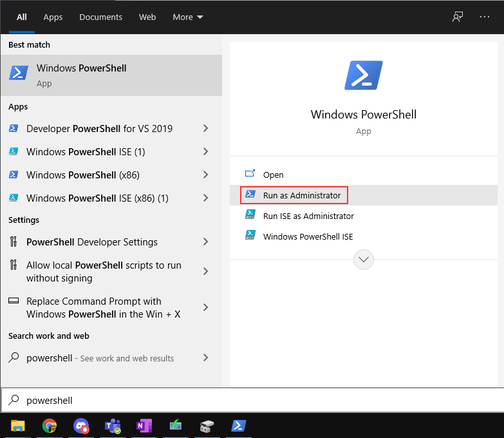Click the Windows PowerShell (x86) icon
Image resolution: width=504 pixels, height=438 pixels.
point(14,175)
